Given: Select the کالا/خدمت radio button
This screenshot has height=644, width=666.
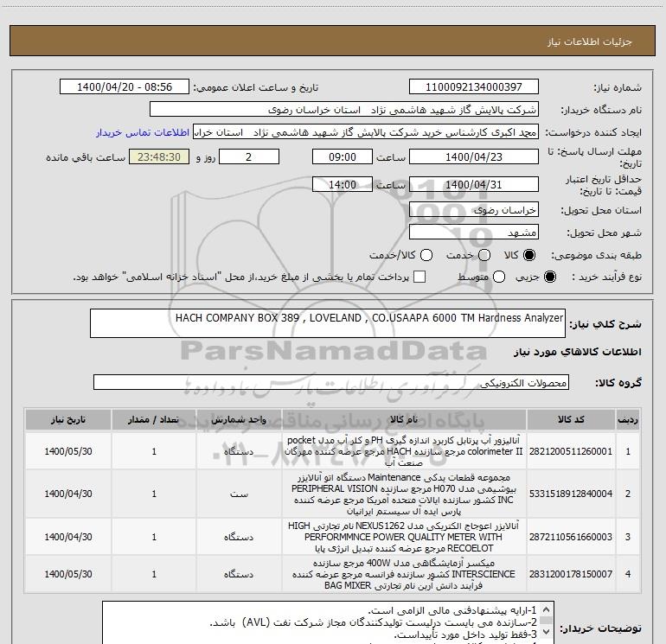Looking at the screenshot, I should 426,255.
